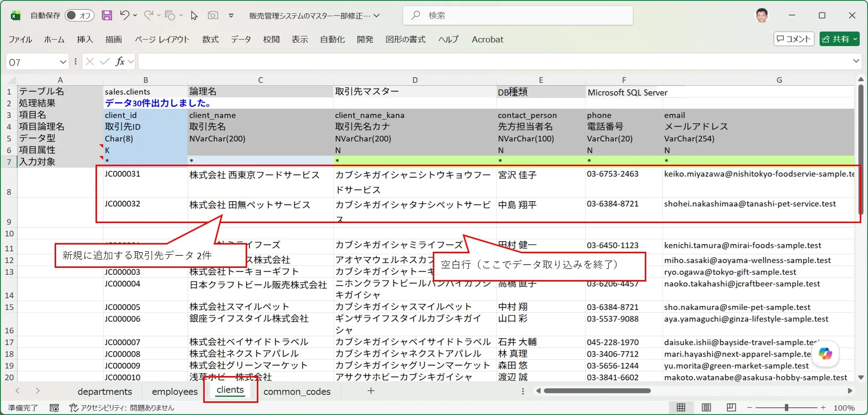
Task: Switch to the データ ribbon tab
Action: pyautogui.click(x=241, y=39)
